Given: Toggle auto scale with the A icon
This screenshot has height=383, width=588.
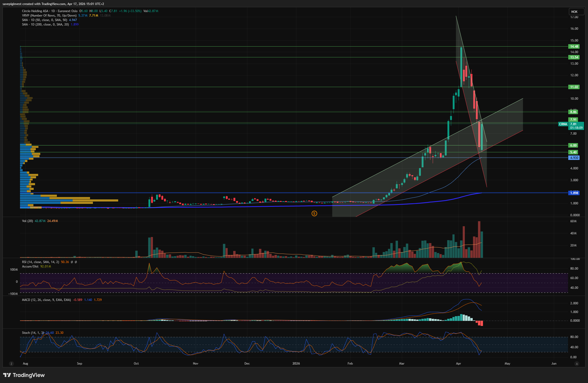Looking at the screenshot, I should [x=577, y=364].
